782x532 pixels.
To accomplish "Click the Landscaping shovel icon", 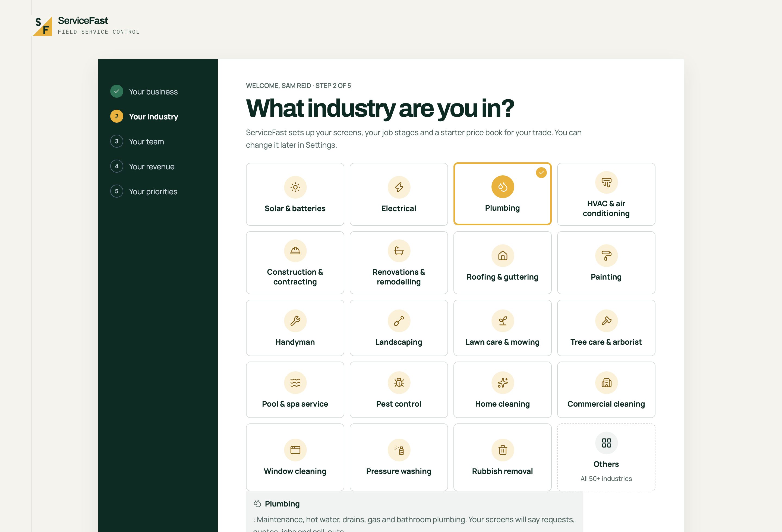I will tap(399, 321).
